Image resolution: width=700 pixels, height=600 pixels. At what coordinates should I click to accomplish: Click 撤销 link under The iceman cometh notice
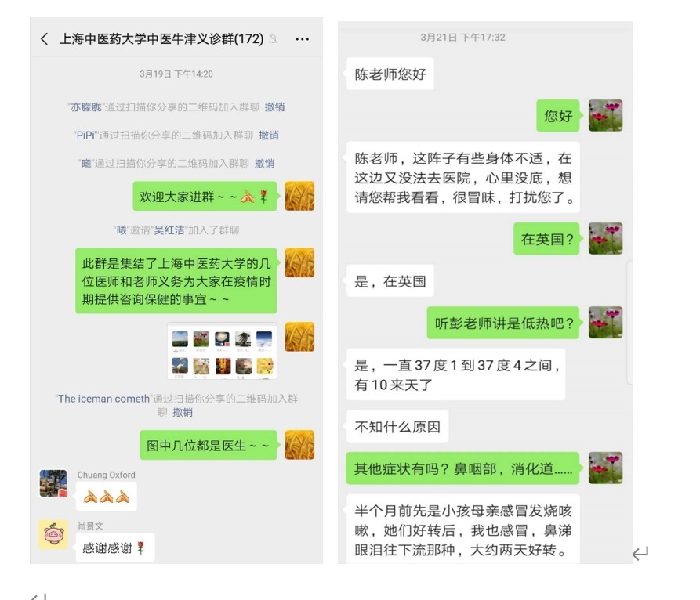coord(183,412)
